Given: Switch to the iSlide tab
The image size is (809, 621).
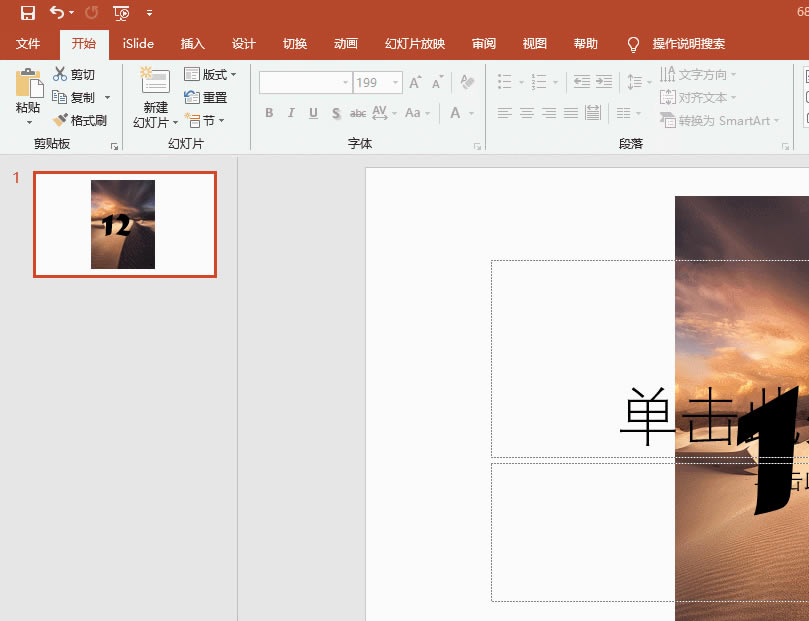Looking at the screenshot, I should pyautogui.click(x=138, y=44).
